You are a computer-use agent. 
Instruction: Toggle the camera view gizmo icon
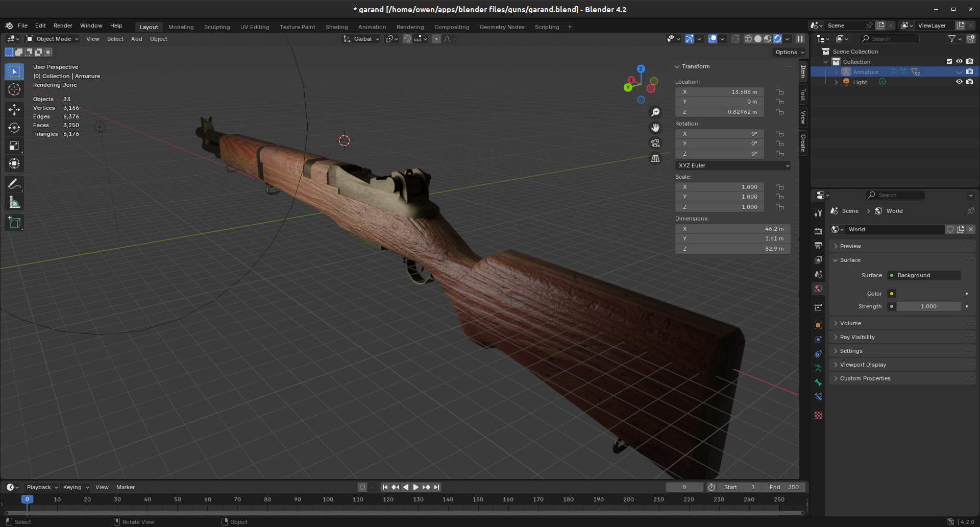[655, 143]
